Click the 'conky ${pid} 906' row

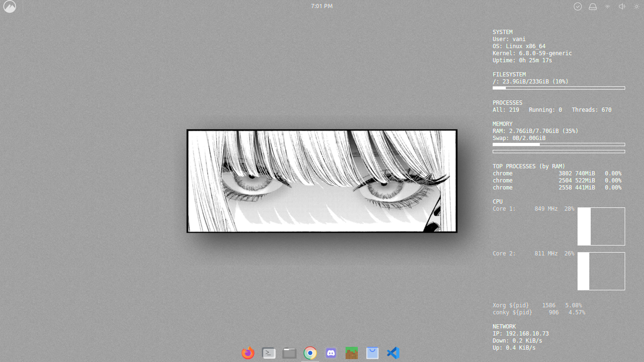[x=539, y=312]
